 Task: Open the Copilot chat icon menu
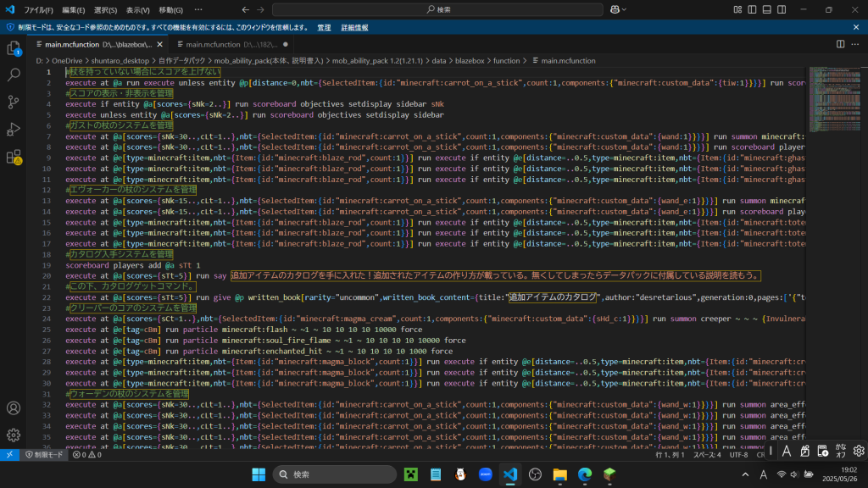pyautogui.click(x=618, y=9)
